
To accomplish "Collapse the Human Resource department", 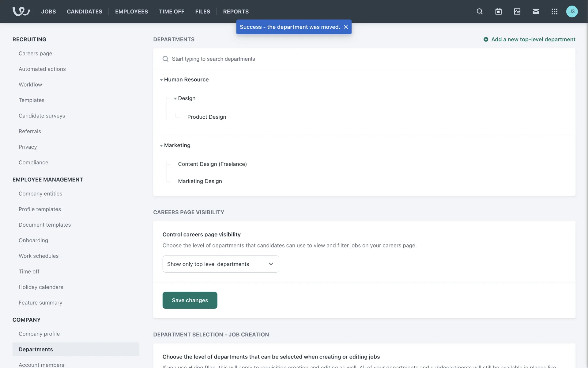I will [161, 80].
